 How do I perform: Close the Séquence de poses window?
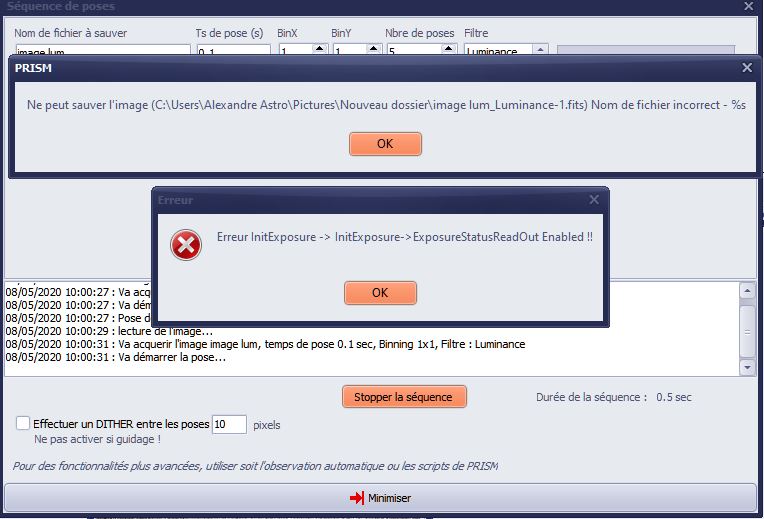(748, 6)
